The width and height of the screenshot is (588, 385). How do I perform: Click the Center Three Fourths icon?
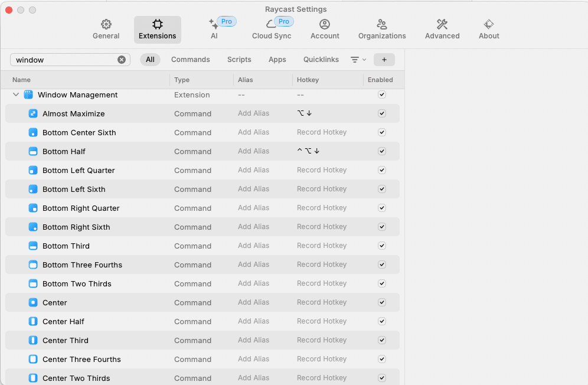[33, 359]
